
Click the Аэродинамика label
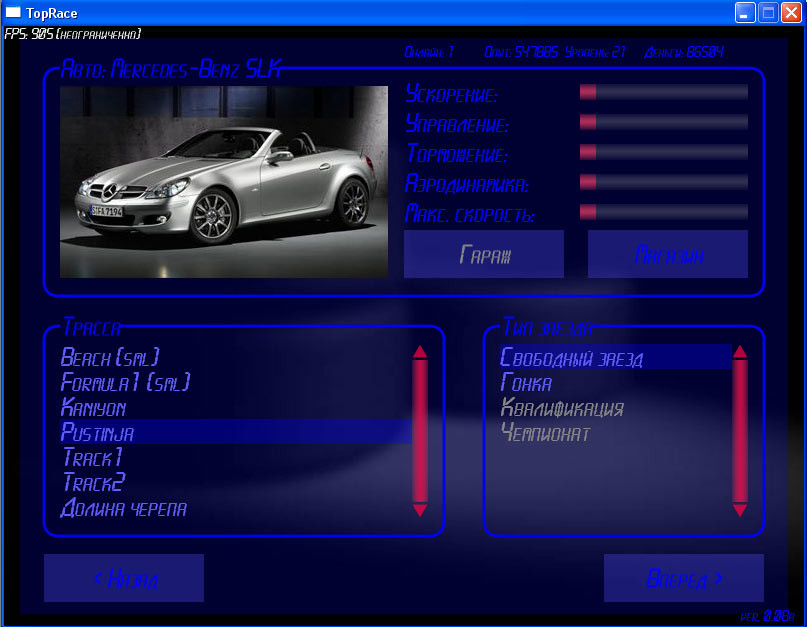(x=467, y=183)
